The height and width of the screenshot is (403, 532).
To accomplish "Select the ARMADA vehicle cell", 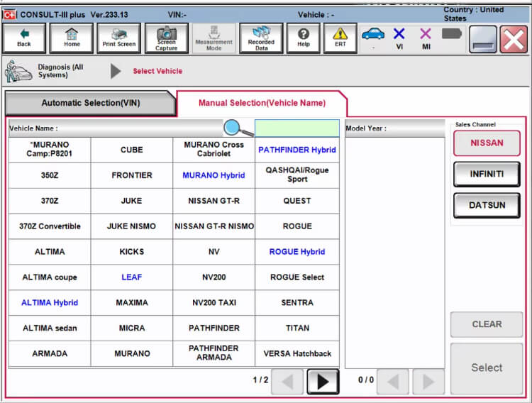I will (x=50, y=354).
